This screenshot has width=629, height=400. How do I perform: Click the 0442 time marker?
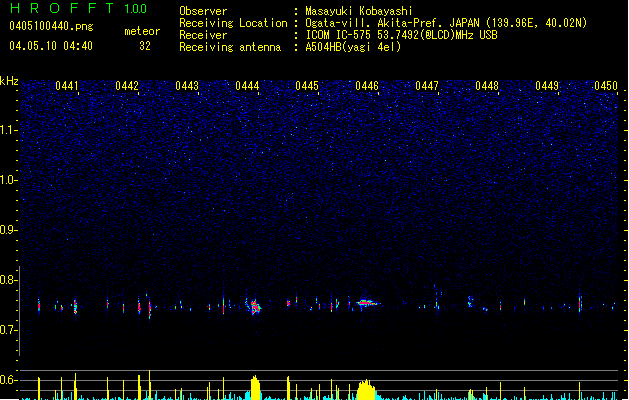point(127,86)
